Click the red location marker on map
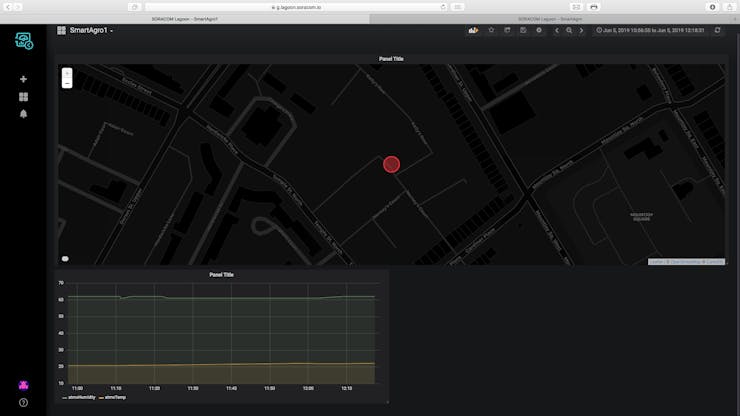This screenshot has height=416, width=740. click(x=391, y=164)
